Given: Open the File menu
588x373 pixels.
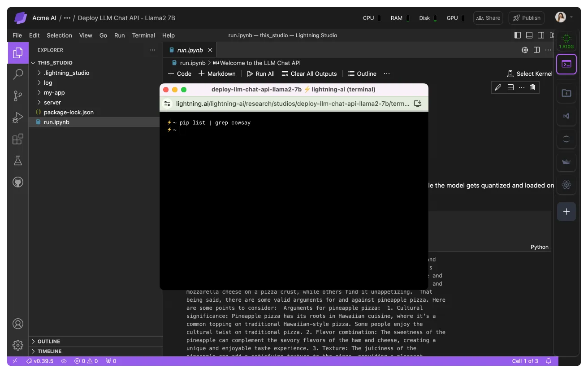Looking at the screenshot, I should click(x=17, y=35).
